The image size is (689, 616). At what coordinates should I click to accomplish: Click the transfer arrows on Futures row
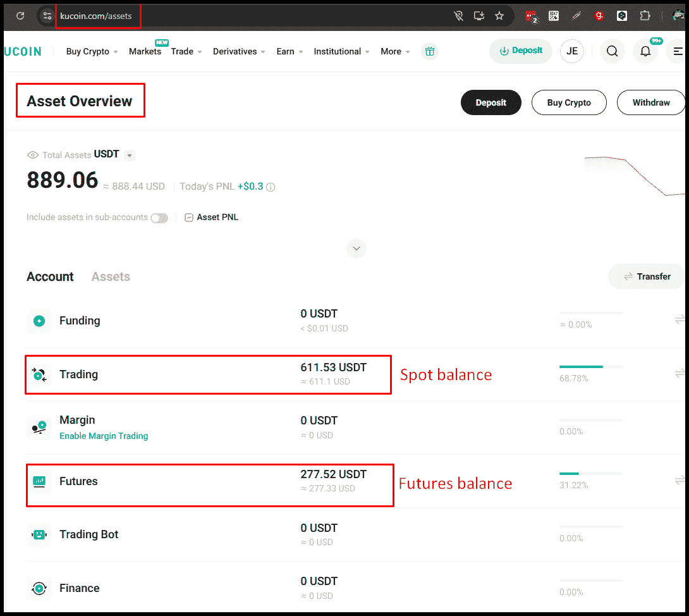[x=680, y=480]
